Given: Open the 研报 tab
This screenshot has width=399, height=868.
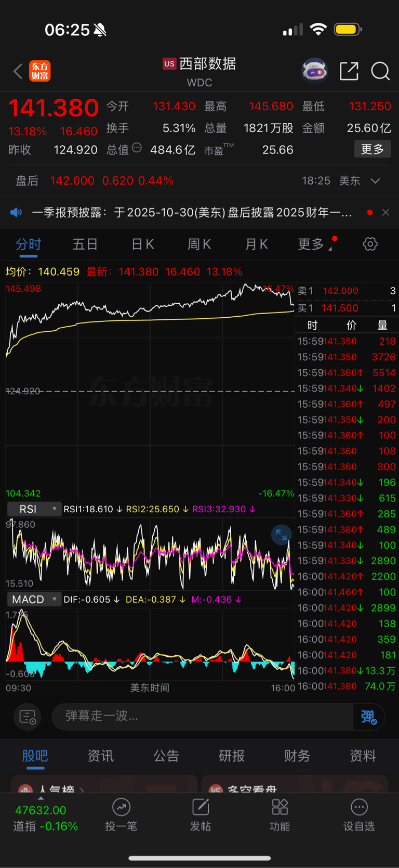Looking at the screenshot, I should point(232,756).
